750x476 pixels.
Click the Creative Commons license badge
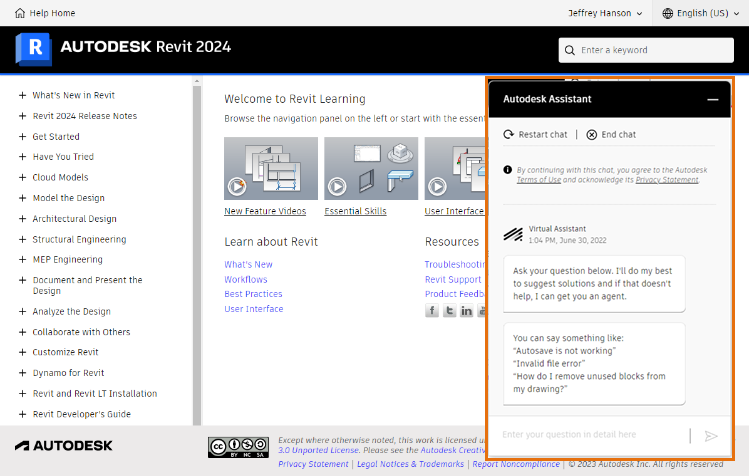238,447
